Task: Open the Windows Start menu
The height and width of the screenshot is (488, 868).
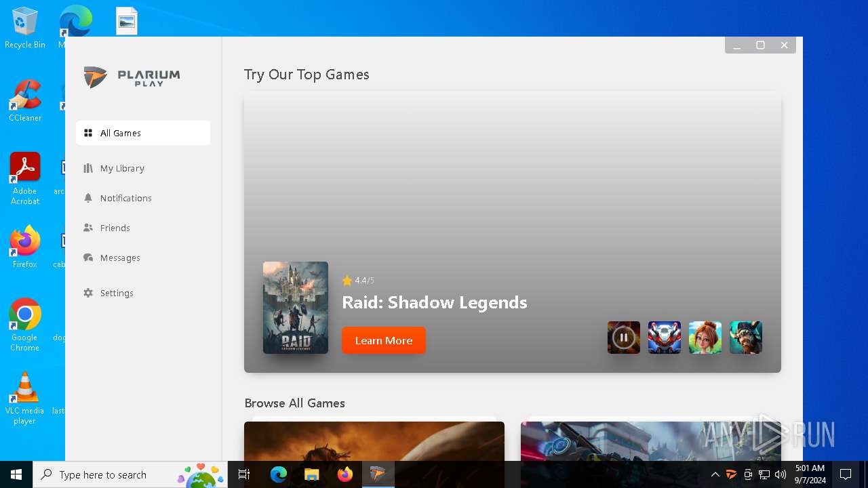Action: coord(16,474)
